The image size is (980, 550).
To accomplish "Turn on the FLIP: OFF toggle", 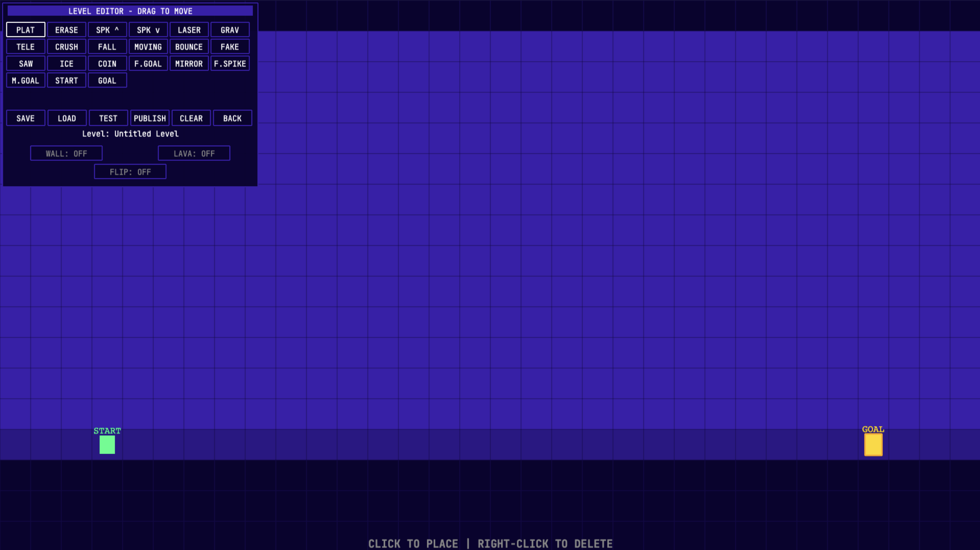I will tap(130, 172).
